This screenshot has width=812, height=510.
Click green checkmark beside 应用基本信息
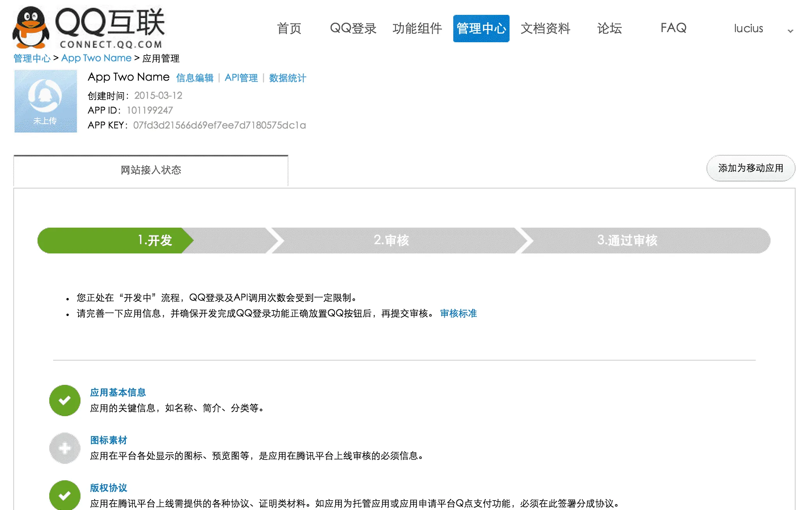(x=65, y=400)
